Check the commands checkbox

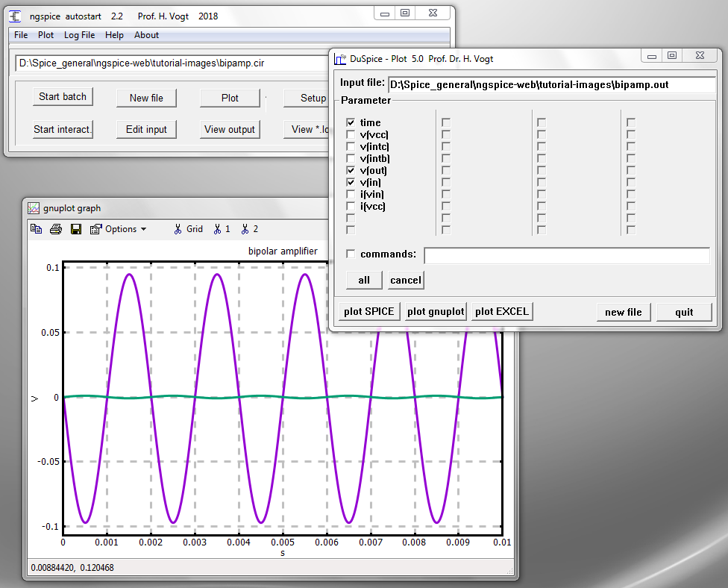click(x=351, y=254)
